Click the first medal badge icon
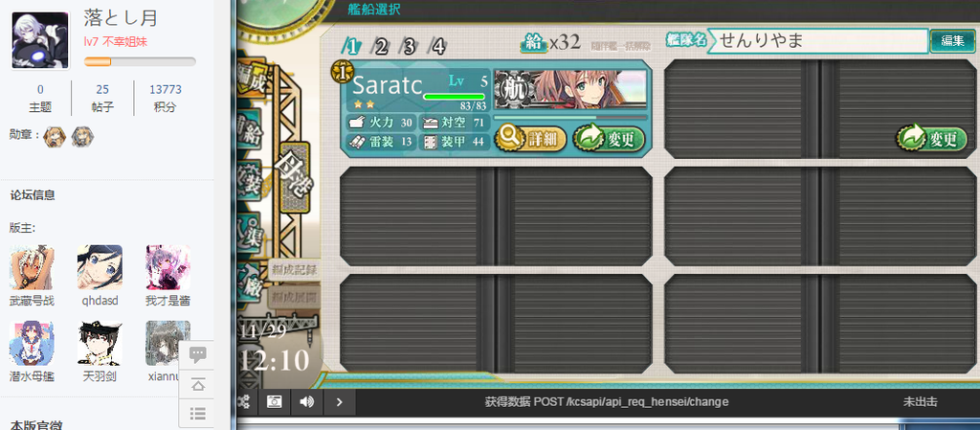 tap(55, 136)
